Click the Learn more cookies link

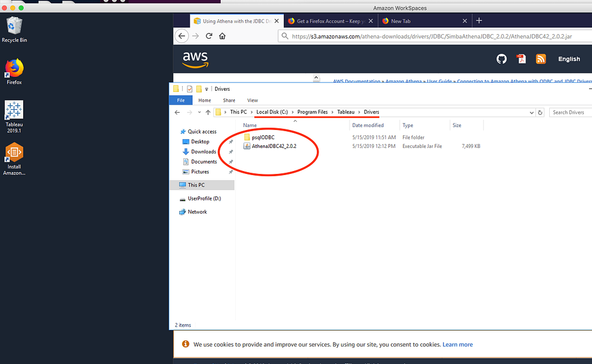click(x=458, y=344)
